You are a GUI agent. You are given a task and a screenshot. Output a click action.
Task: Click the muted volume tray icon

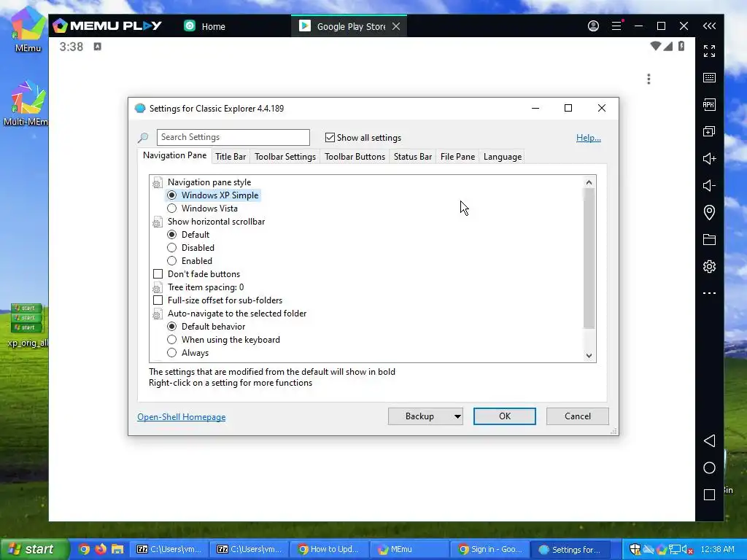(x=687, y=550)
